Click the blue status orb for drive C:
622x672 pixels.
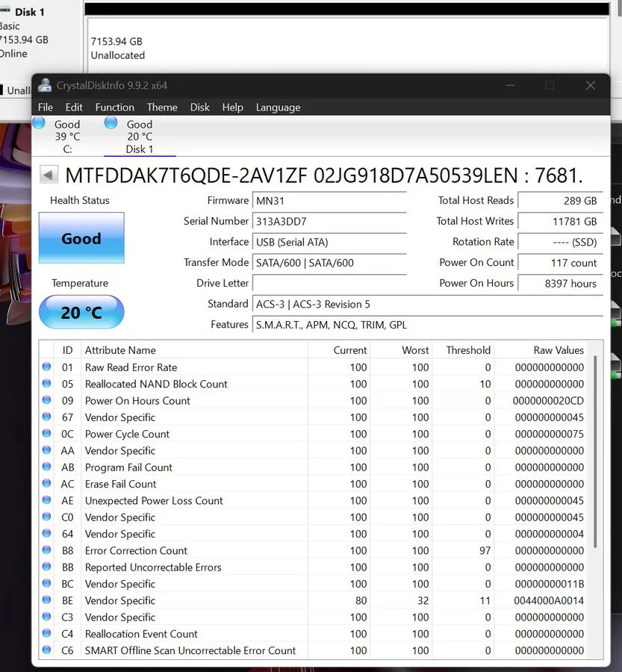39,122
